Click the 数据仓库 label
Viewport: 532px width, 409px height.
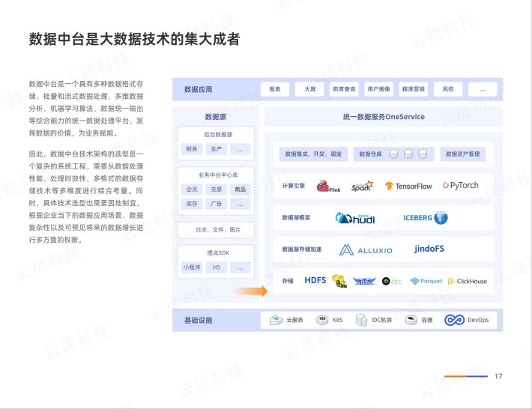click(370, 154)
